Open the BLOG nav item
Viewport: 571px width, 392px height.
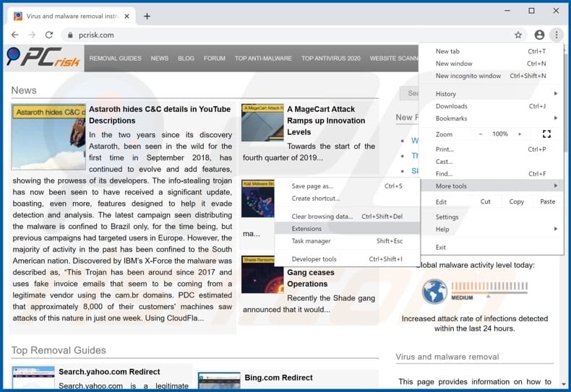186,58
